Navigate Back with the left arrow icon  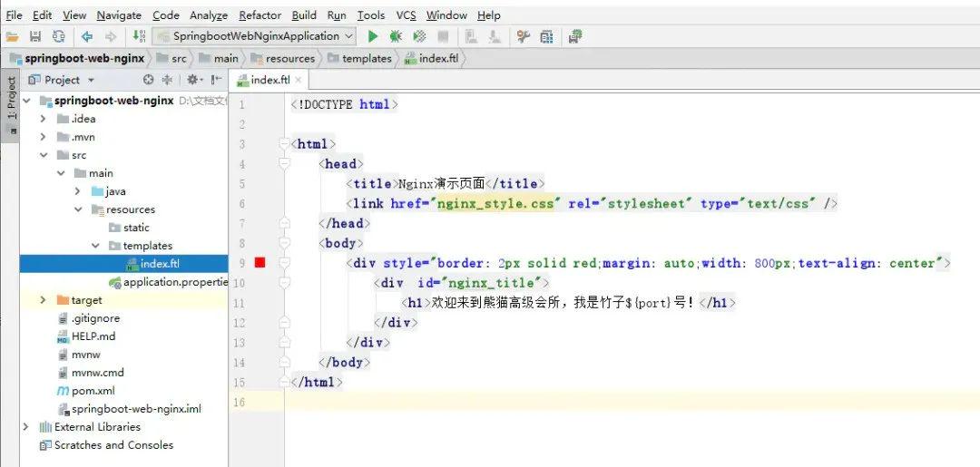click(x=87, y=37)
